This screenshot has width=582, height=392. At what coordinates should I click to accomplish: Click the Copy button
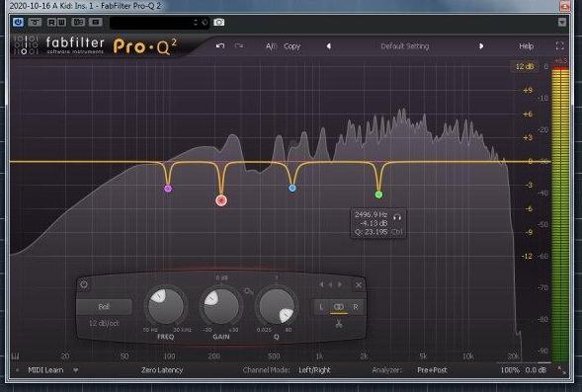click(291, 46)
